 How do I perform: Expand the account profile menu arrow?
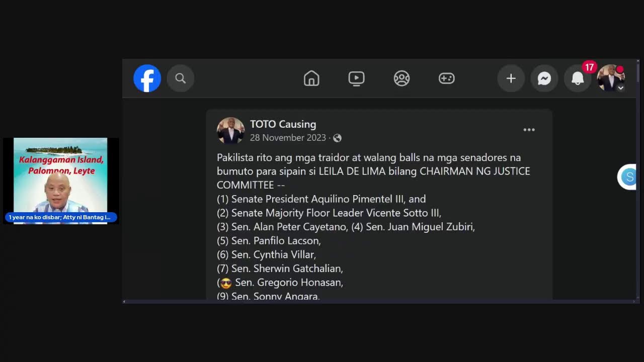tap(621, 87)
